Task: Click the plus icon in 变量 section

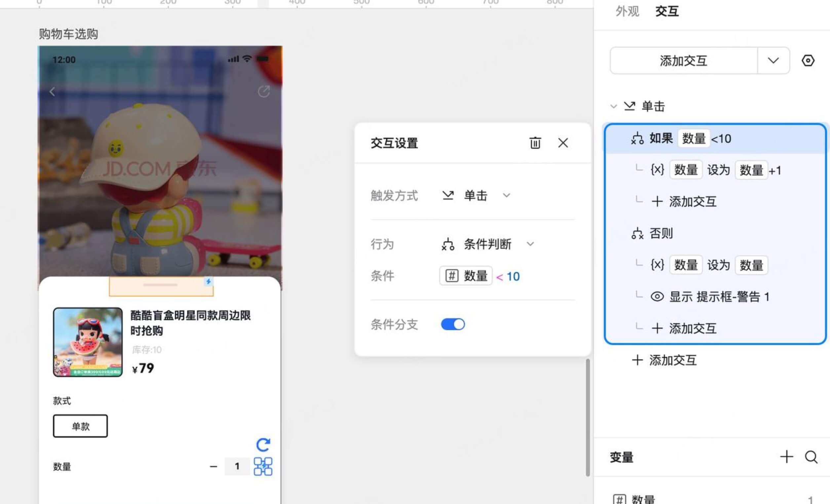Action: 786,457
